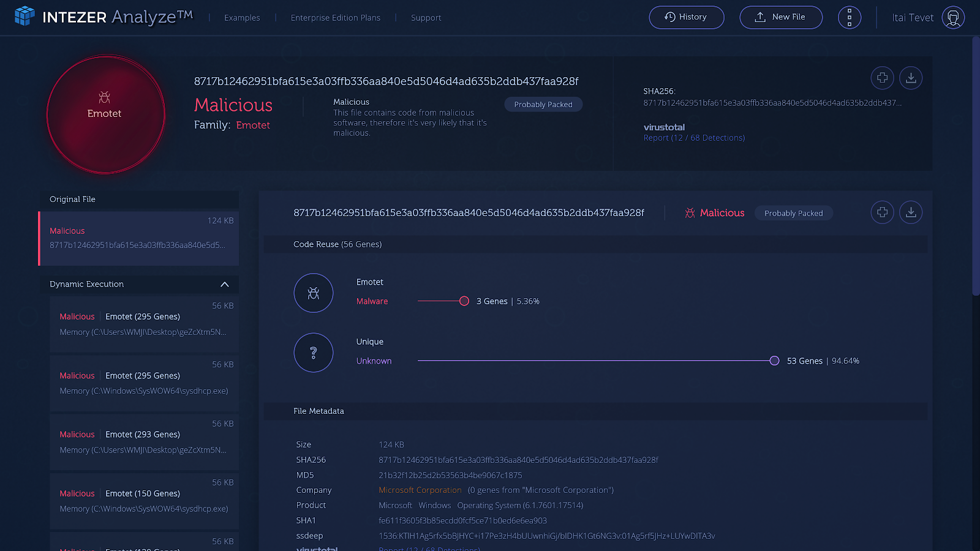Click the Unknown question mark circle icon

point(314,353)
